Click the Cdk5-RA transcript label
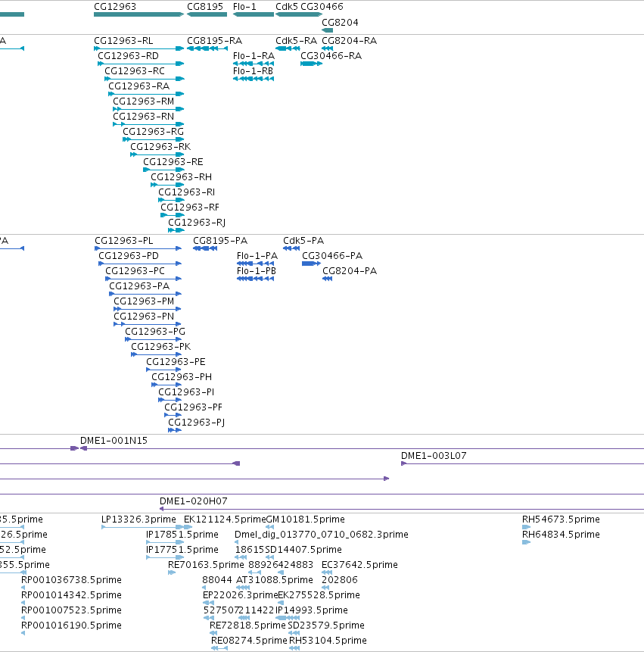644x652 pixels. (x=296, y=41)
